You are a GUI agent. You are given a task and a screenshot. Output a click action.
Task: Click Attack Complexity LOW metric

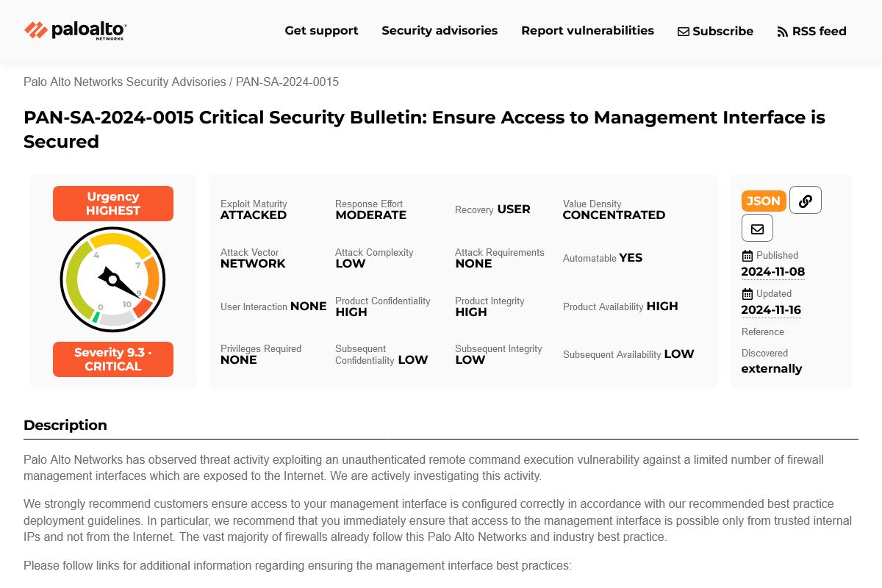pos(374,258)
